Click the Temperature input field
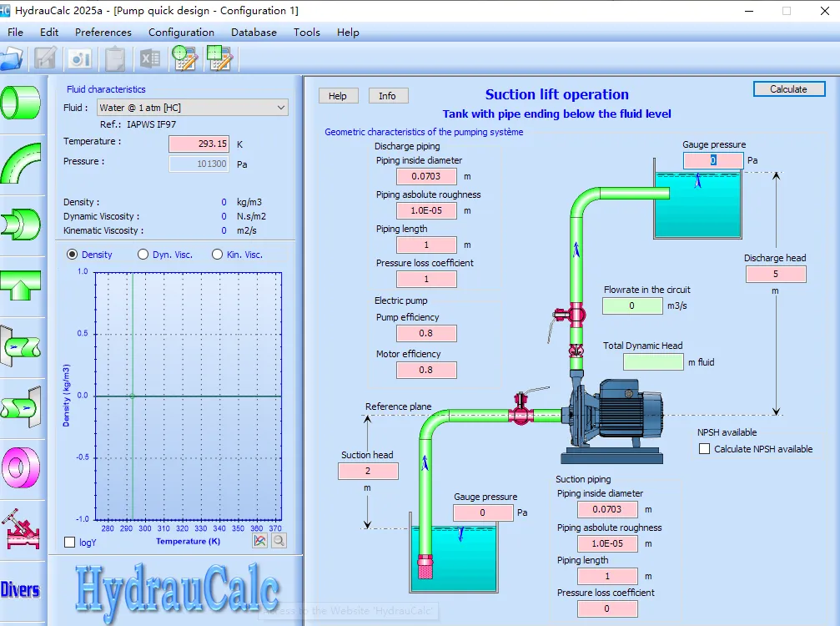The width and height of the screenshot is (840, 626). point(199,144)
